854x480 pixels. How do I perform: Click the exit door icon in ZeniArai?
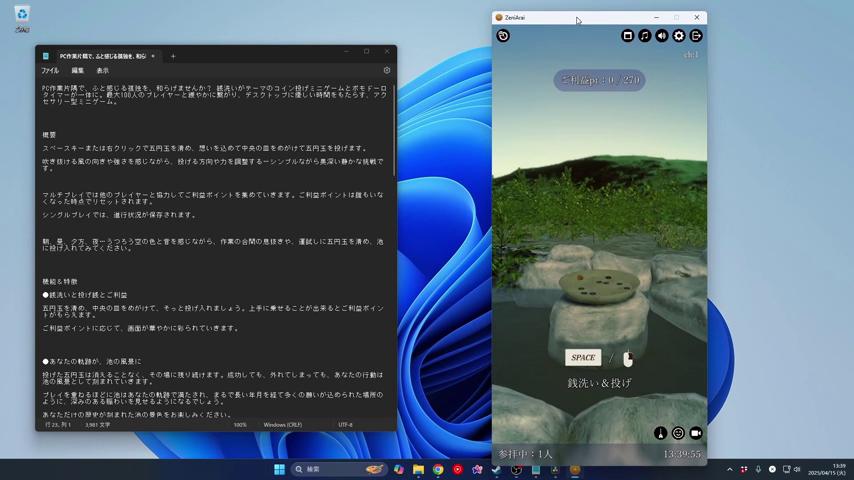coord(696,36)
